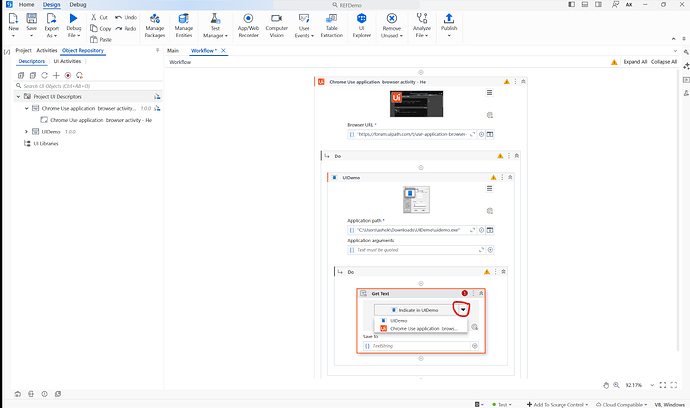
Task: Click the plus icon to add UI object
Action: click(56, 75)
